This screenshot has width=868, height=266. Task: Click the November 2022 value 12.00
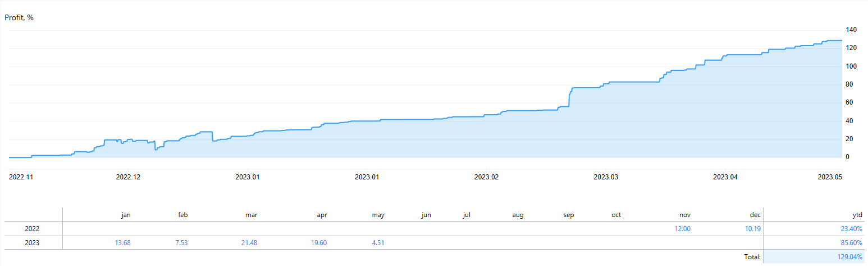pos(682,229)
